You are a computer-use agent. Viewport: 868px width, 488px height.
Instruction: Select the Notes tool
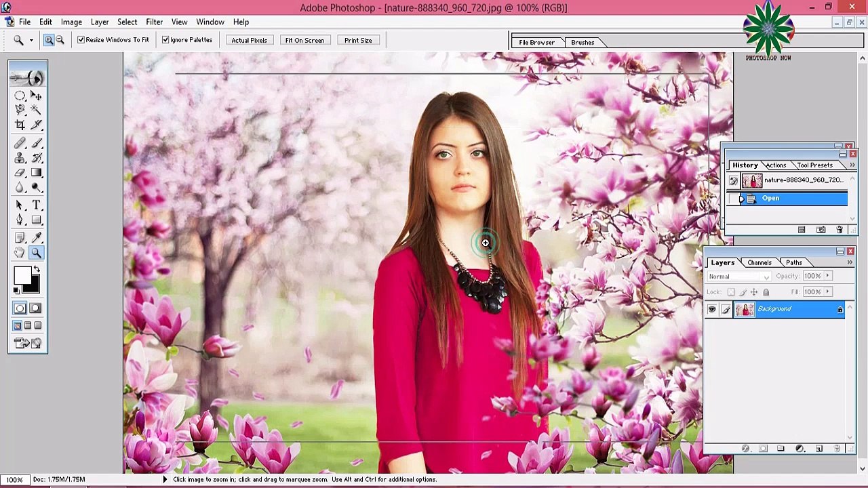pos(20,237)
